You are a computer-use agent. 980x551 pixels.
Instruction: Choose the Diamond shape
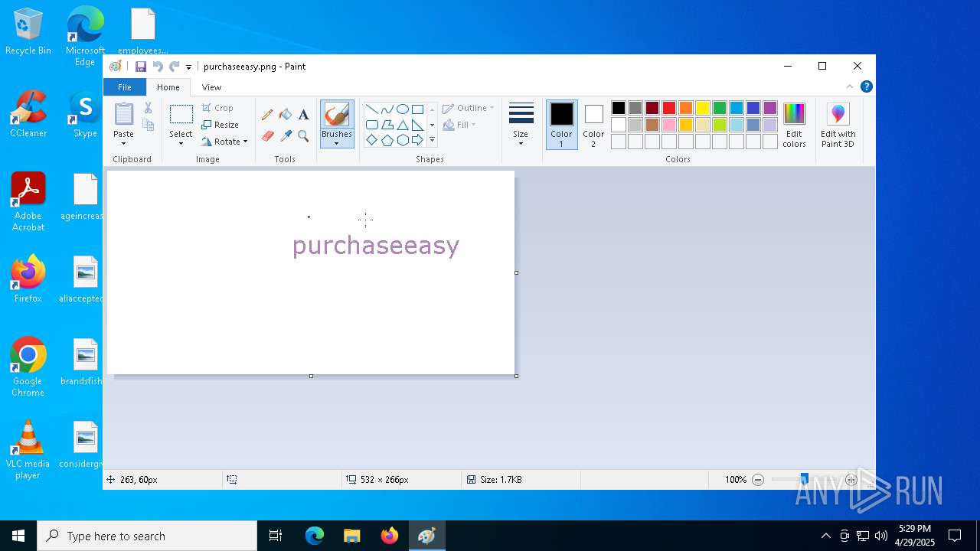click(x=371, y=140)
